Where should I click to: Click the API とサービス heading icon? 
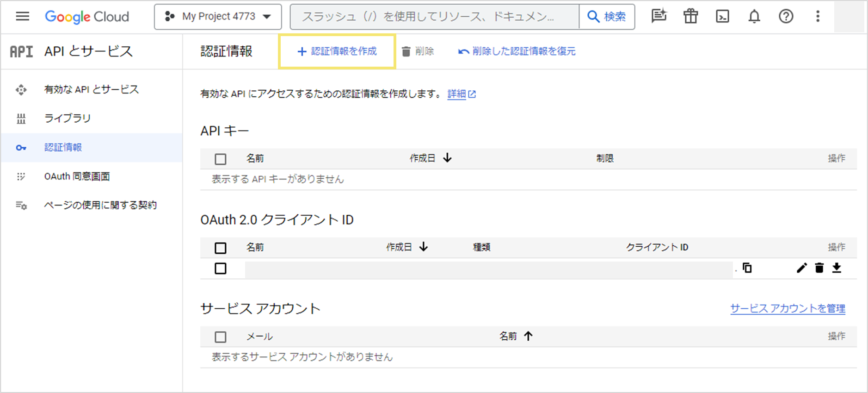(x=21, y=51)
